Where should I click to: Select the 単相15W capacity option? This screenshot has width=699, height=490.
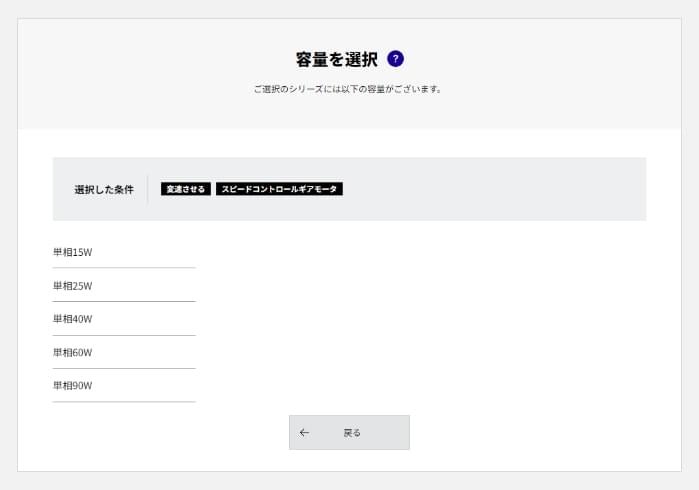124,252
